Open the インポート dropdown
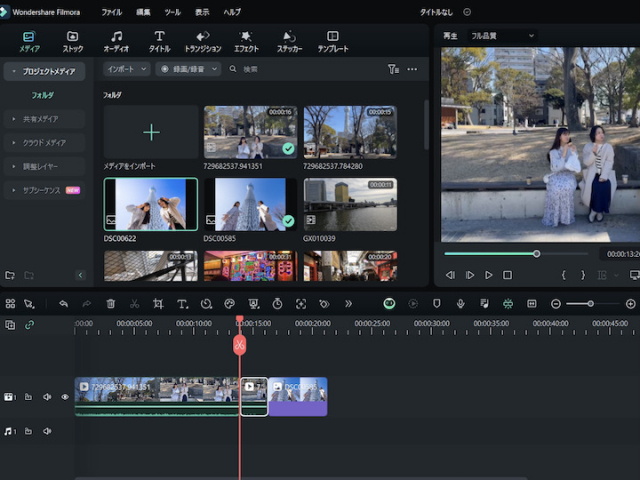The image size is (640, 480). tap(126, 69)
